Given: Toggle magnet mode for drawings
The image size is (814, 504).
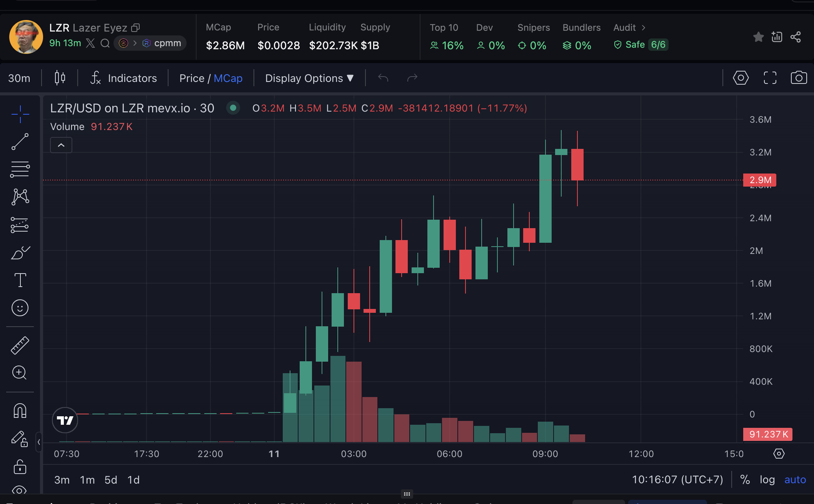Looking at the screenshot, I should tap(20, 411).
